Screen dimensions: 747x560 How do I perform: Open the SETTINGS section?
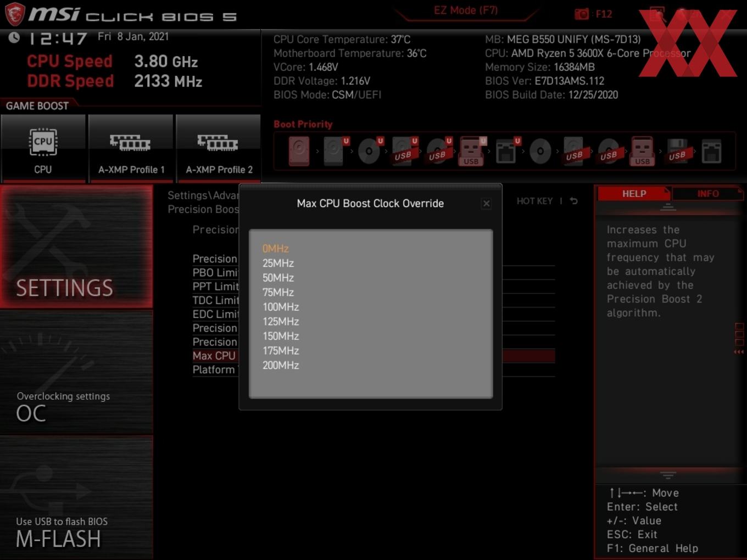76,247
